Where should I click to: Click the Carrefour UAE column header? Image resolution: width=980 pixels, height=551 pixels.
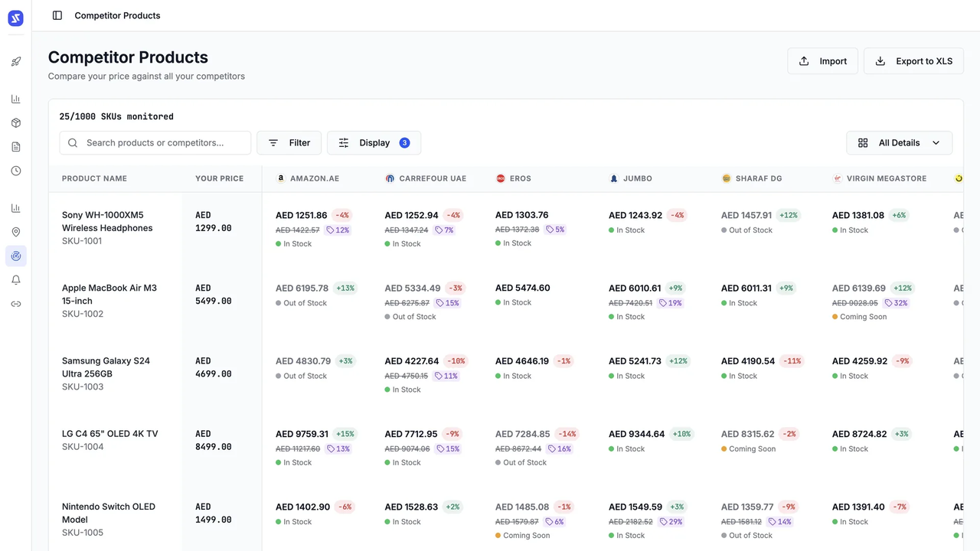coord(426,178)
